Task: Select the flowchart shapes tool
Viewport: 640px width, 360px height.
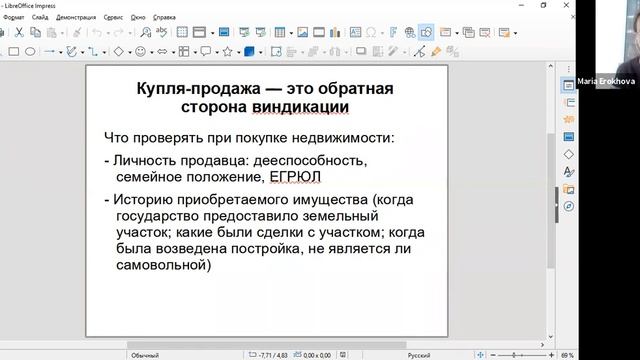Action: click(x=184, y=52)
